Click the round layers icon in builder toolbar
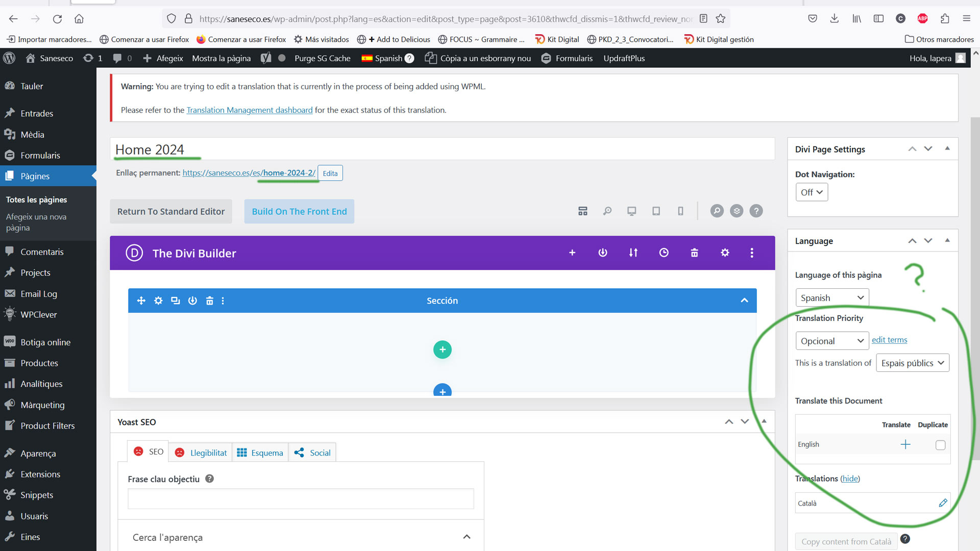The width and height of the screenshot is (980, 551). (737, 211)
